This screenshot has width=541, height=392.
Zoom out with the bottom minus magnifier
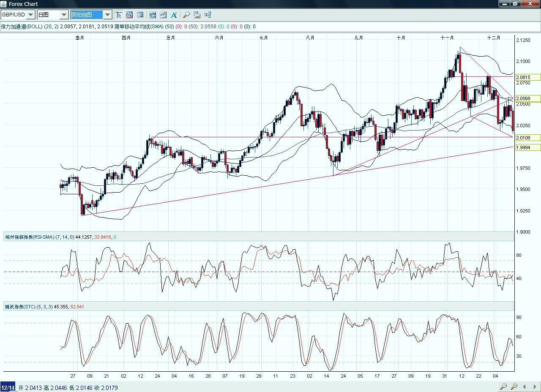(x=503, y=387)
